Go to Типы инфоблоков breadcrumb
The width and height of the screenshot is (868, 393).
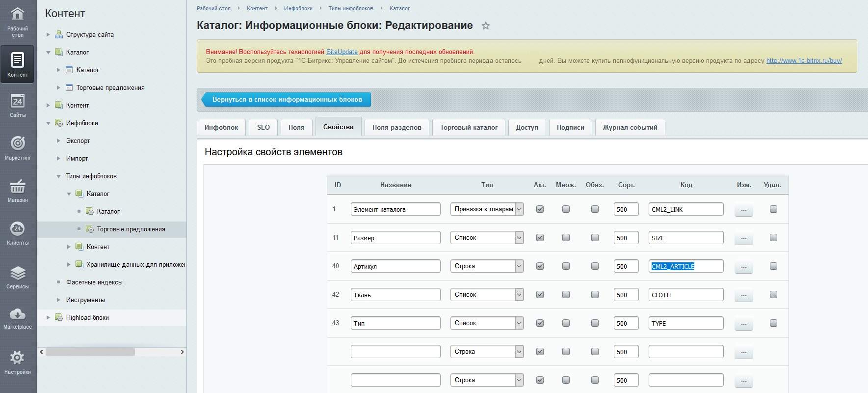tap(351, 8)
